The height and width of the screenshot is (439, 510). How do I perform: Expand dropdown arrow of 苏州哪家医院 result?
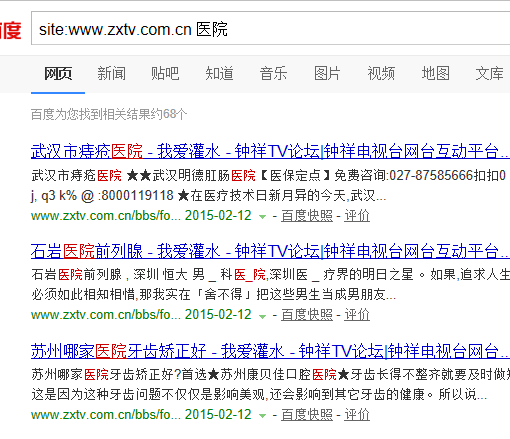tap(263, 416)
